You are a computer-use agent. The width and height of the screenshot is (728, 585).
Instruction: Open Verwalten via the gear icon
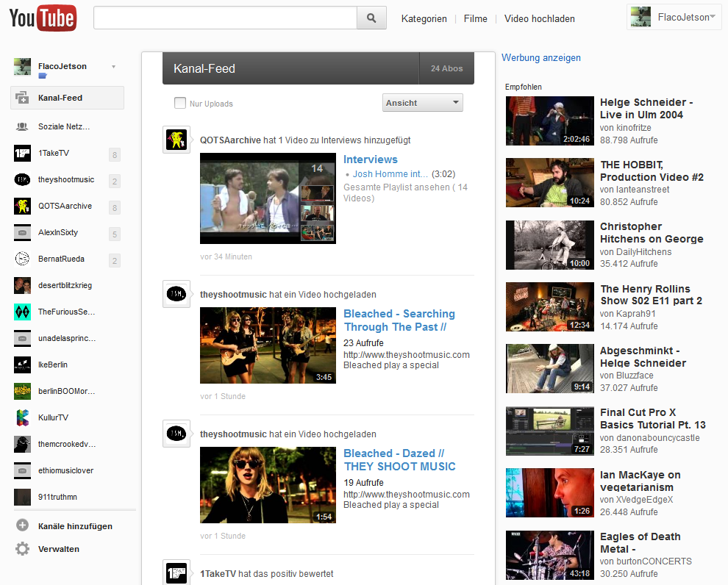(23, 549)
